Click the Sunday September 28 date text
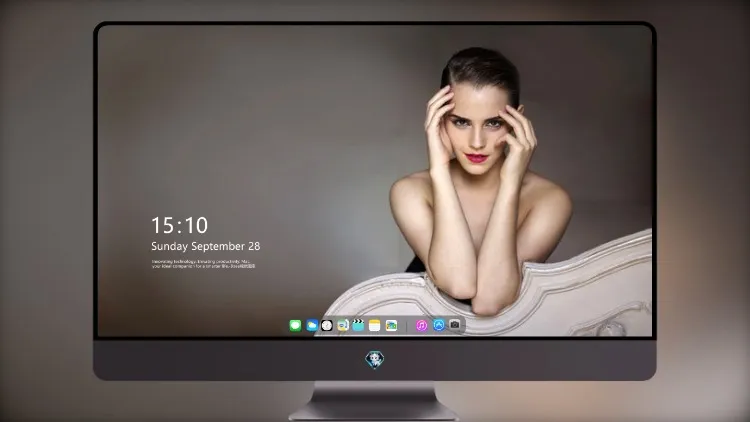Viewport: 750px width, 422px height. (x=206, y=246)
